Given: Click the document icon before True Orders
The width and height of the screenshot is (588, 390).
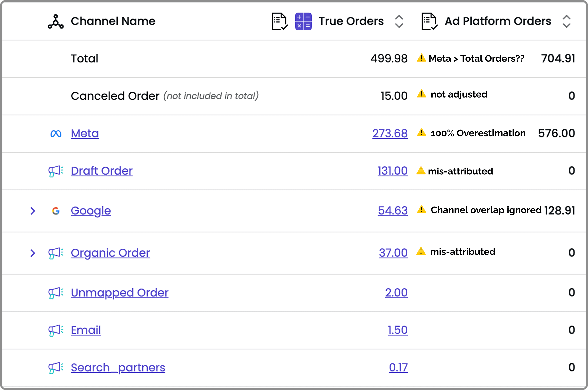Looking at the screenshot, I should point(279,21).
